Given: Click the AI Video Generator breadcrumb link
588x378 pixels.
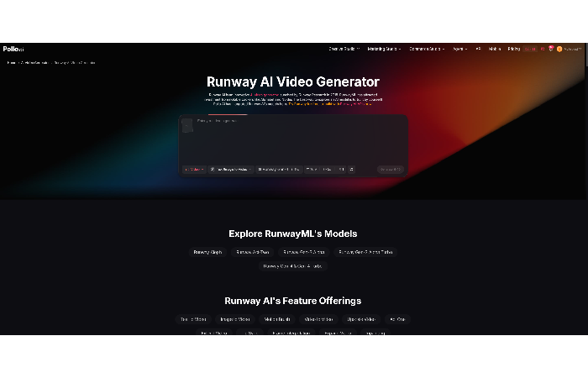Looking at the screenshot, I should coord(34,63).
